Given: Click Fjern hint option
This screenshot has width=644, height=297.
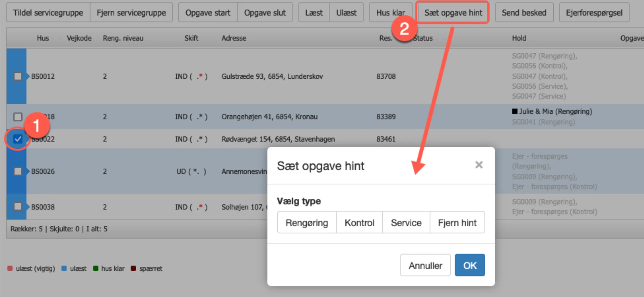Looking at the screenshot, I should coord(457,222).
